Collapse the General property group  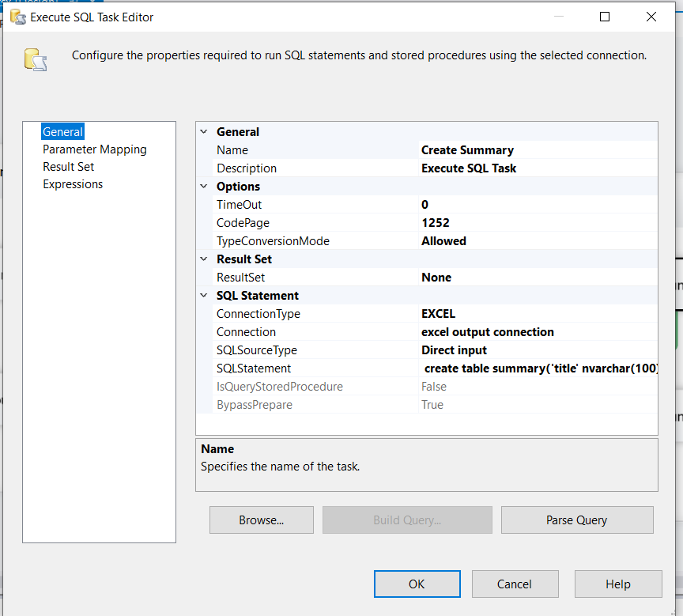click(204, 131)
